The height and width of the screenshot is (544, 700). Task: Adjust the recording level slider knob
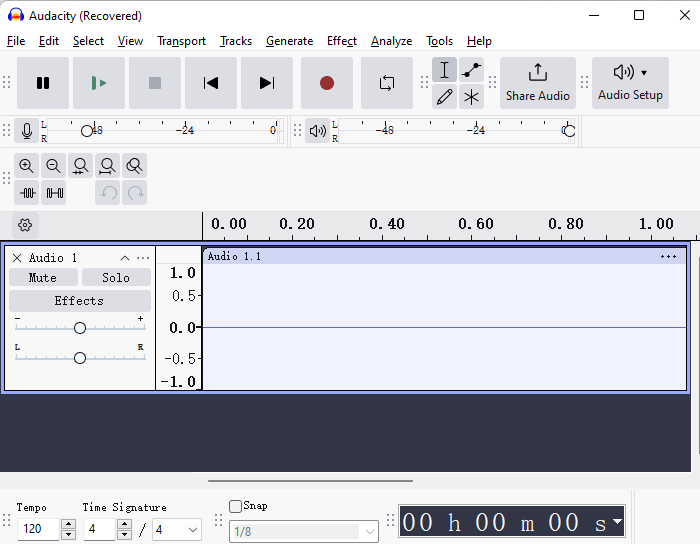(x=87, y=131)
